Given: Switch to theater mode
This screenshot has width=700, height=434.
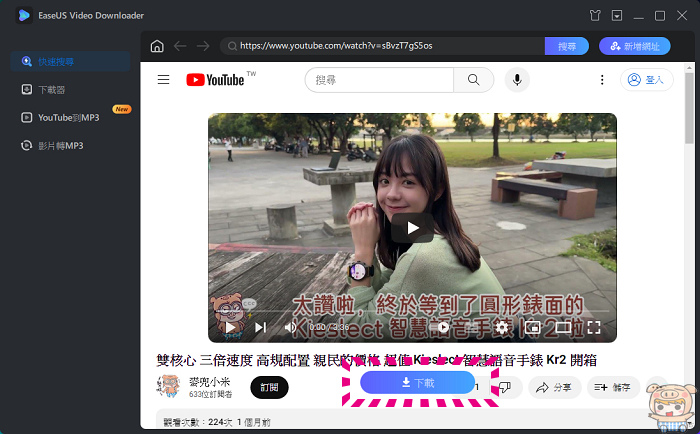Looking at the screenshot, I should click(x=563, y=327).
